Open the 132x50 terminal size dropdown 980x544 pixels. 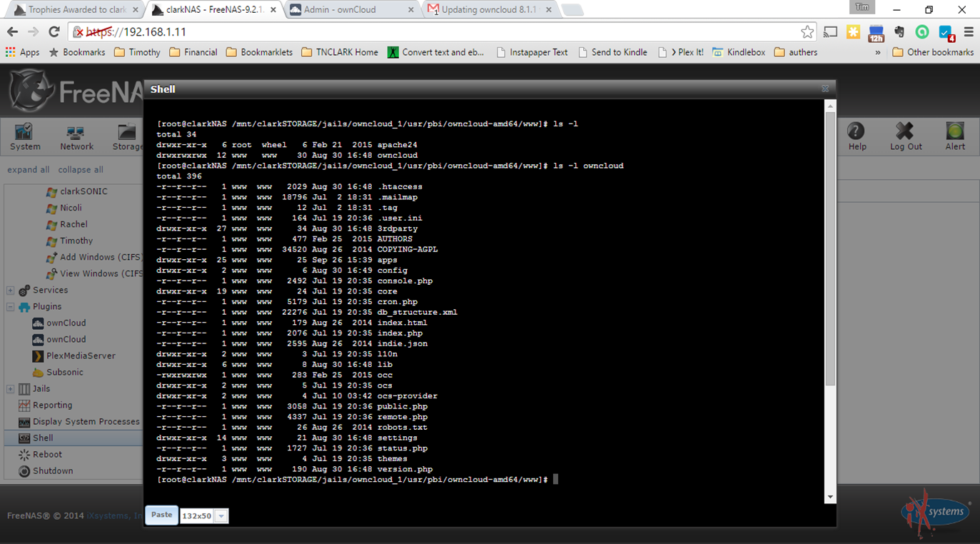click(221, 516)
